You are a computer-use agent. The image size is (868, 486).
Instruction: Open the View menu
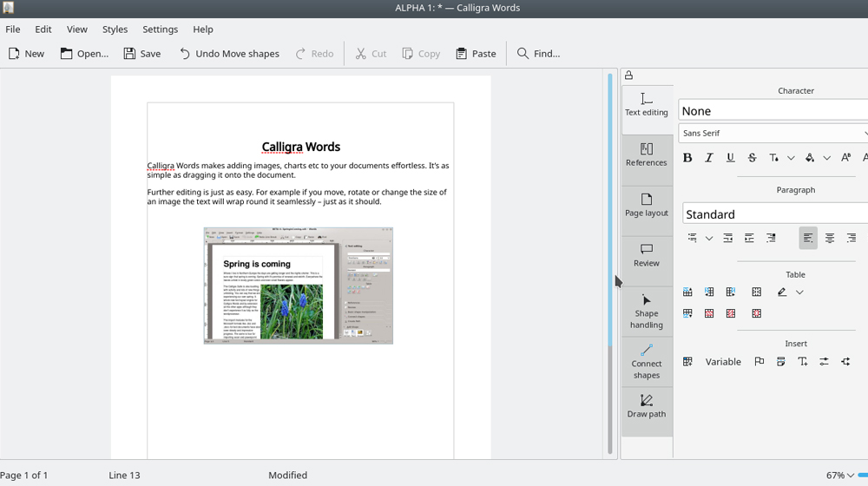pos(77,30)
